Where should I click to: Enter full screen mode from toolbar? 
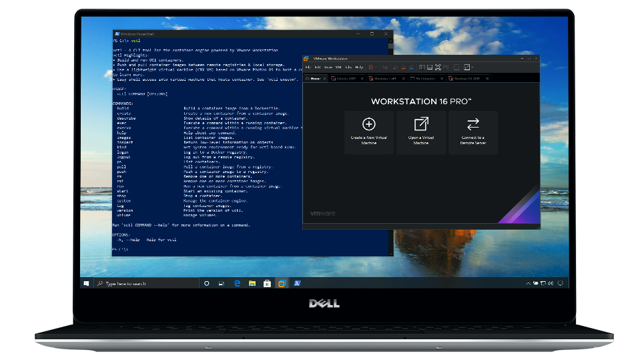point(437,67)
